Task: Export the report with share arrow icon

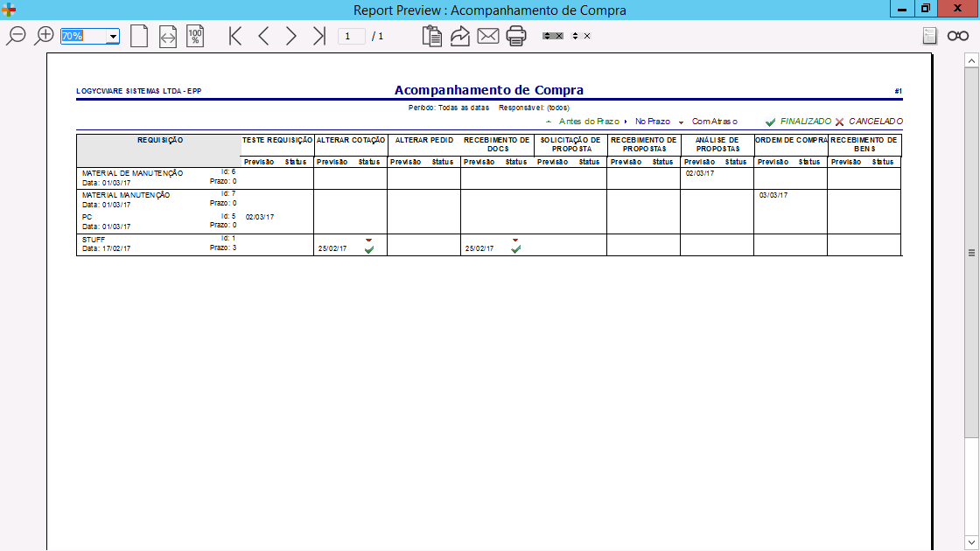Action: coord(460,36)
